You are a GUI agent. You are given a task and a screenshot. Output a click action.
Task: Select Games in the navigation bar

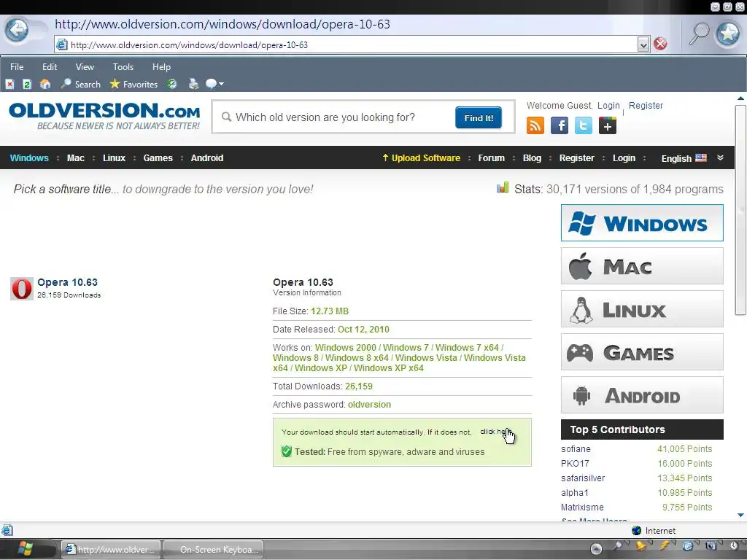point(158,158)
